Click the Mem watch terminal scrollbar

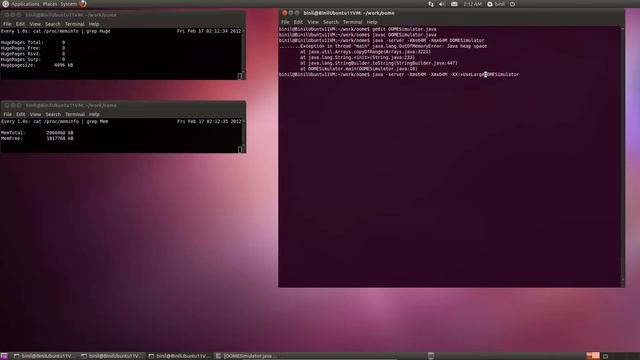pos(244,135)
